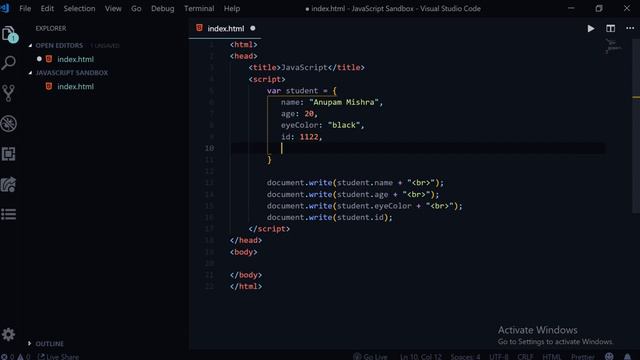
Task: Open the Edit menu
Action: pos(47,8)
